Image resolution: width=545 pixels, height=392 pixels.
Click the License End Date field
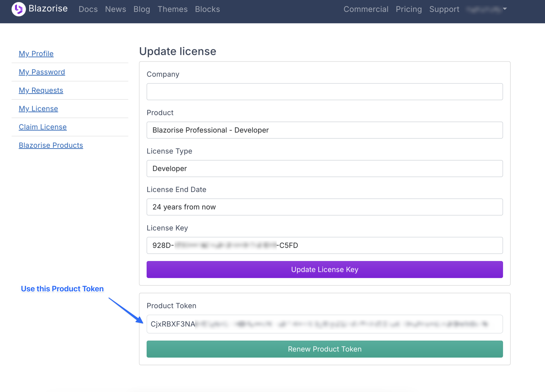click(x=324, y=207)
